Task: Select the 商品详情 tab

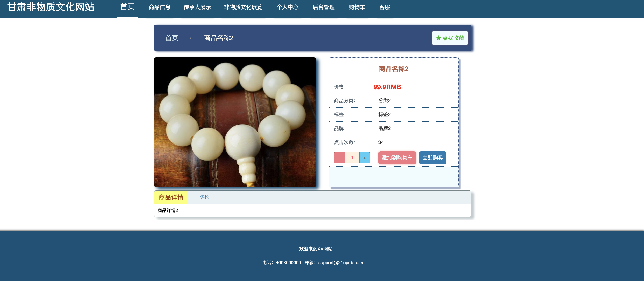Action: (x=171, y=197)
